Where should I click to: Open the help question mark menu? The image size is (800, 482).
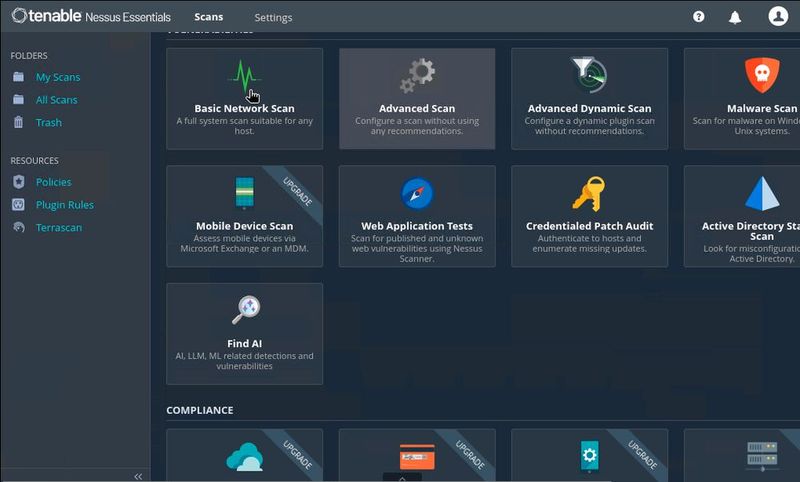tap(699, 17)
